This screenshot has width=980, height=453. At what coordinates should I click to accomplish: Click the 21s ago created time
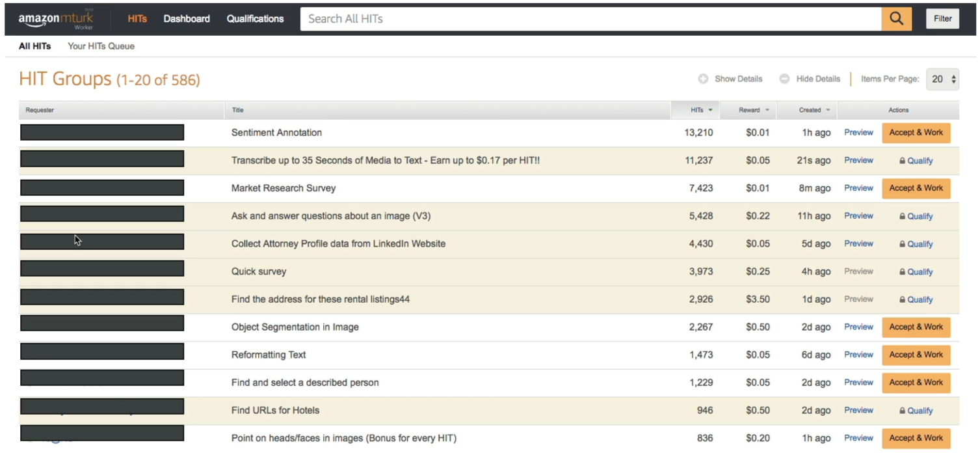coord(814,161)
